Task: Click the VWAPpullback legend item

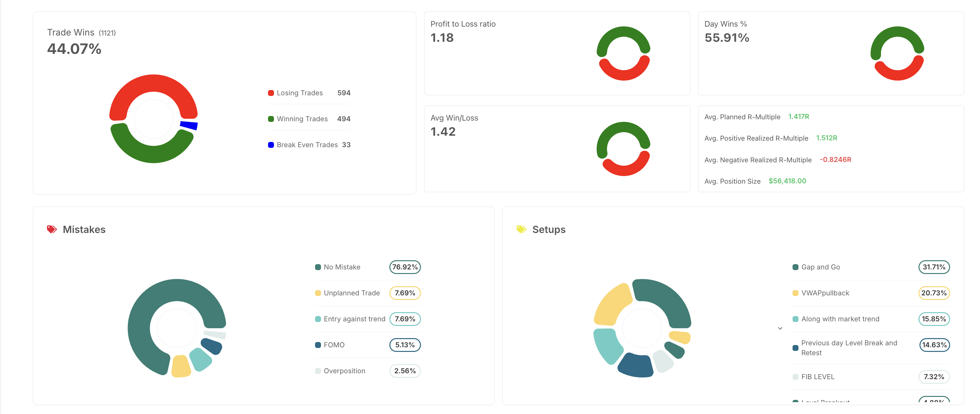Action: click(x=825, y=293)
